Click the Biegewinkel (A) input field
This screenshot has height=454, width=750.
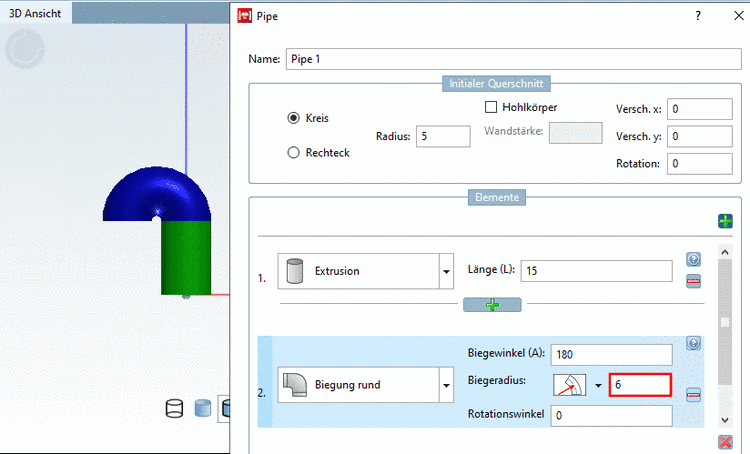611,354
